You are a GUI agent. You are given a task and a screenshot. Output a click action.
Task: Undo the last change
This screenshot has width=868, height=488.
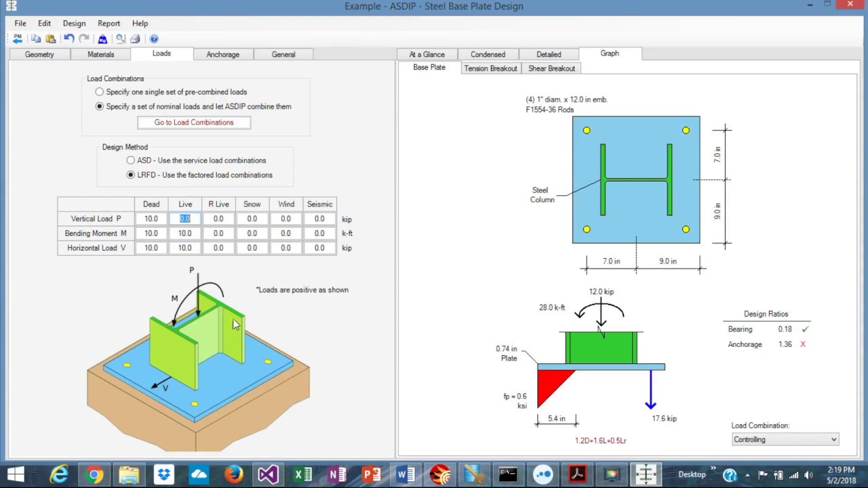point(69,39)
